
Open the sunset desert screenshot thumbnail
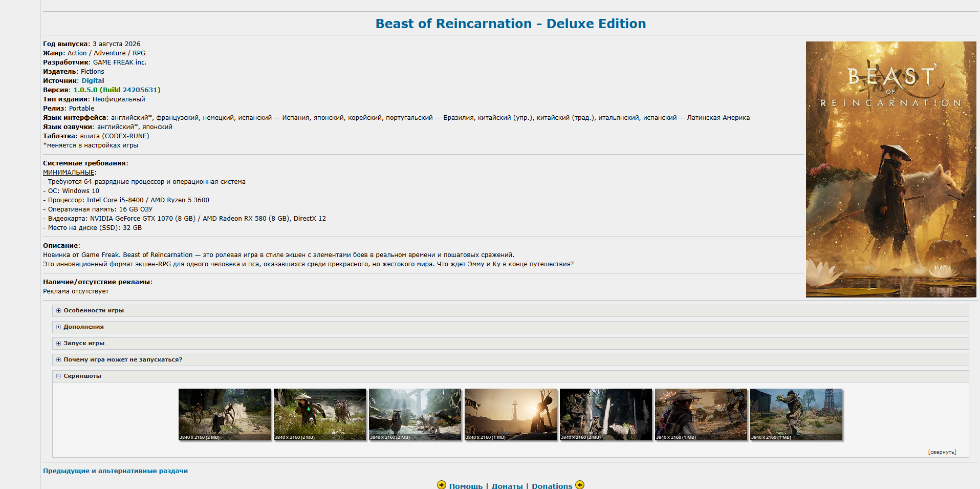tap(511, 414)
